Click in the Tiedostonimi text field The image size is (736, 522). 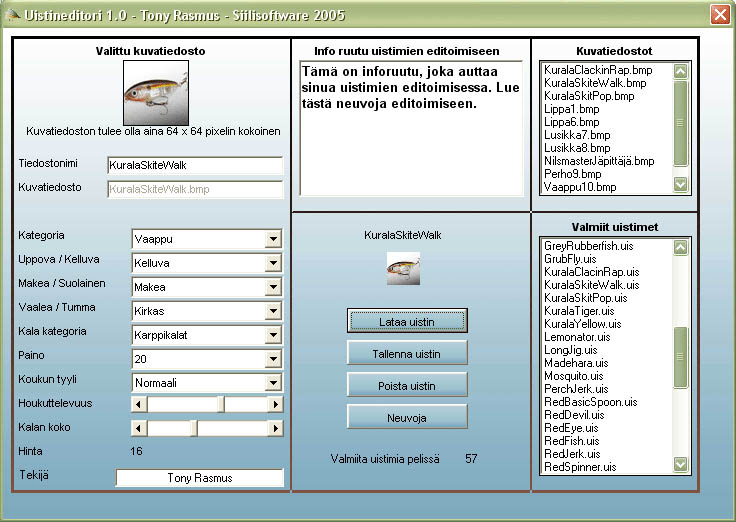pyautogui.click(x=195, y=165)
